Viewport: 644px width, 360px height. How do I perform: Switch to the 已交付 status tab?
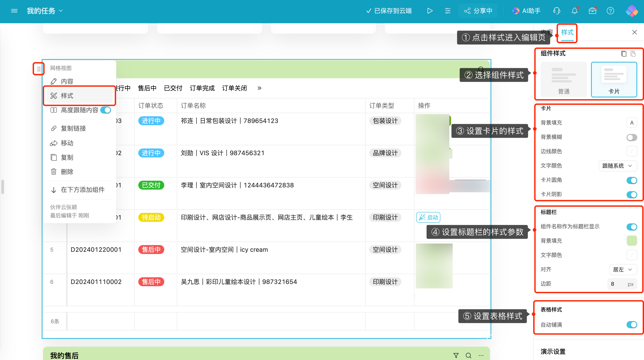pos(173,88)
